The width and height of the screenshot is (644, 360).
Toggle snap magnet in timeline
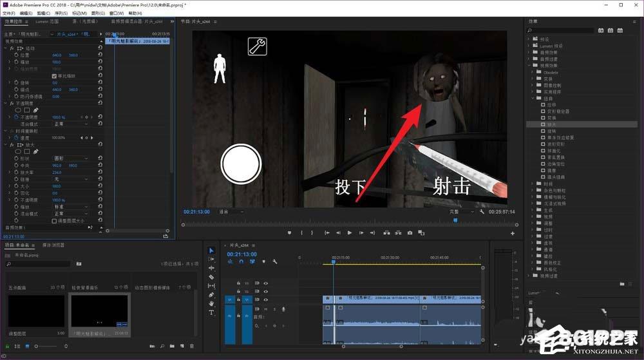pyautogui.click(x=241, y=261)
